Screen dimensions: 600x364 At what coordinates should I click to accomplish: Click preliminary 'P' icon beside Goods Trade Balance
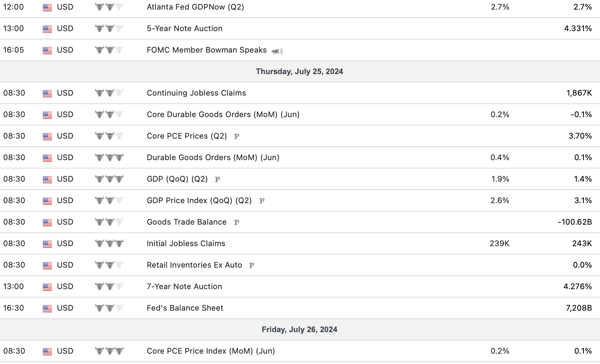click(237, 222)
